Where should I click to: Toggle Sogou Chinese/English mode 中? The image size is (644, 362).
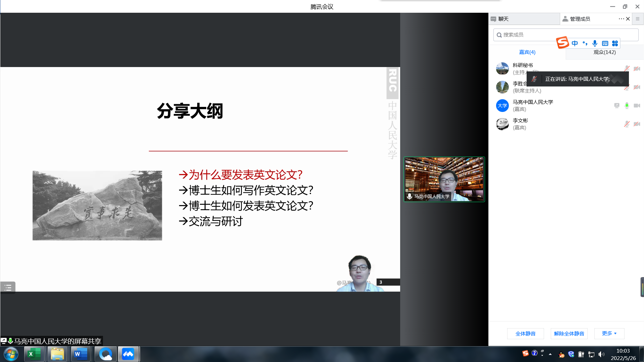[575, 43]
